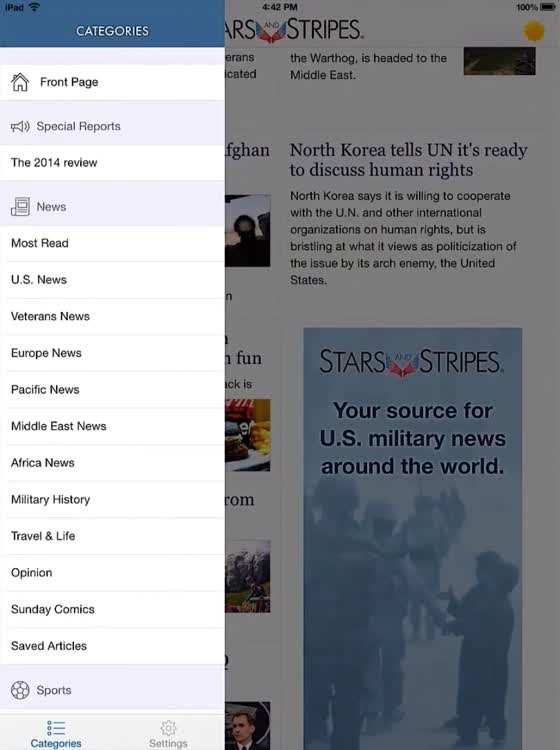560x750 pixels.
Task: Tap the Warthog story thumbnail image
Action: point(500,61)
